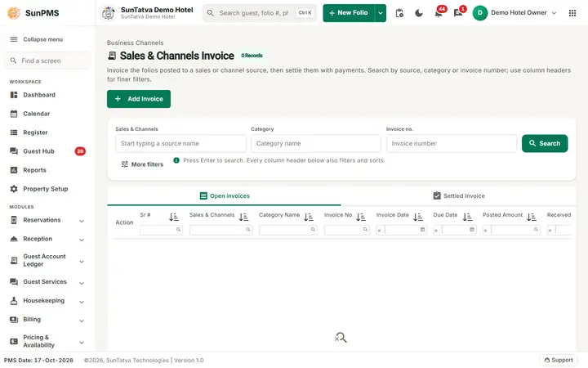Expand the Reception menu chevron

coord(82,240)
